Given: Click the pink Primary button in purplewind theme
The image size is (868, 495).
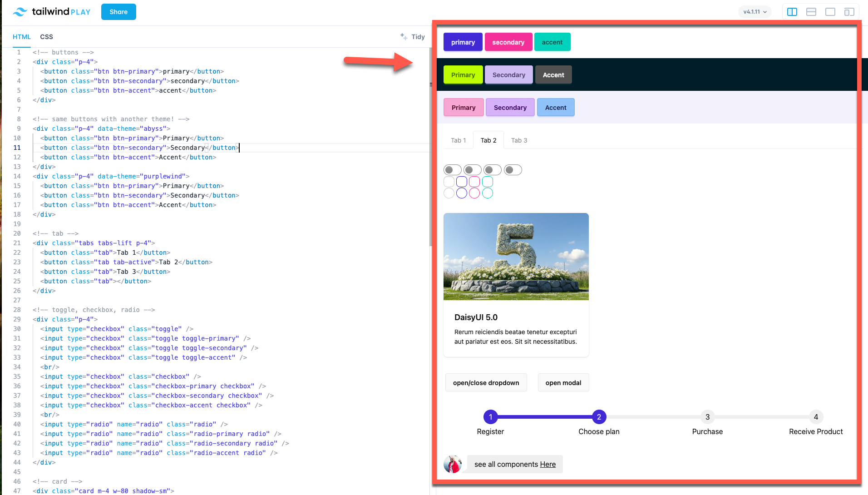Looking at the screenshot, I should (464, 108).
